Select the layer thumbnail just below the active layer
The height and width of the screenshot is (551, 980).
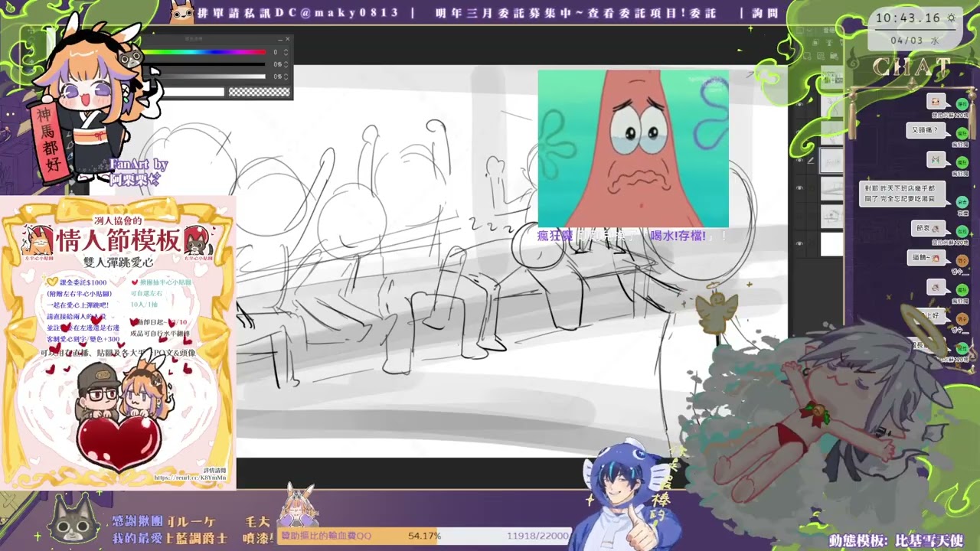pos(831,188)
